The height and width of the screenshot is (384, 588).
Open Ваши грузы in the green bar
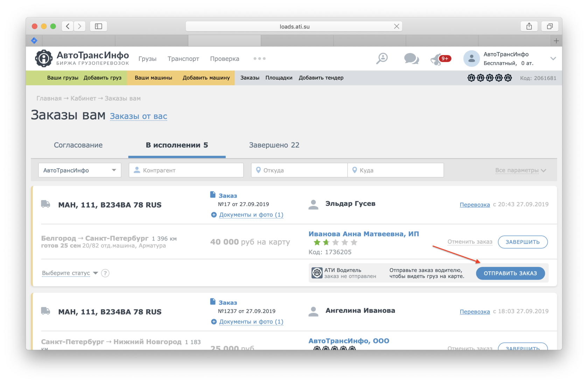(63, 78)
